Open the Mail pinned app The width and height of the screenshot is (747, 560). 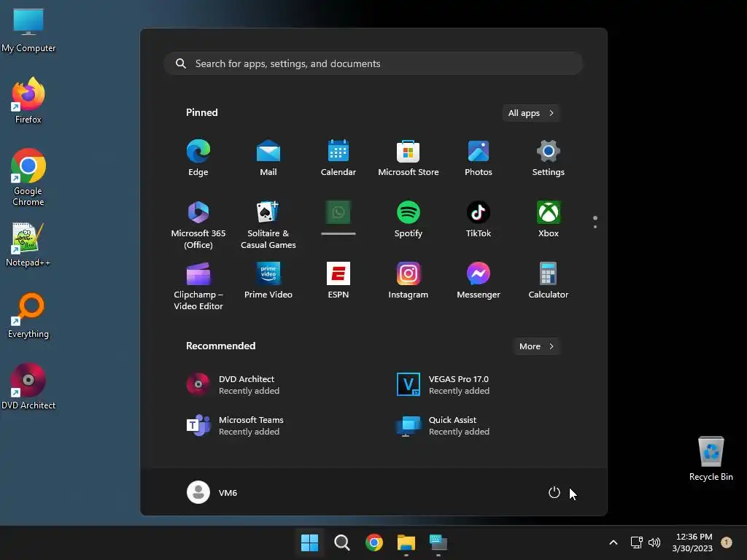pyautogui.click(x=268, y=158)
